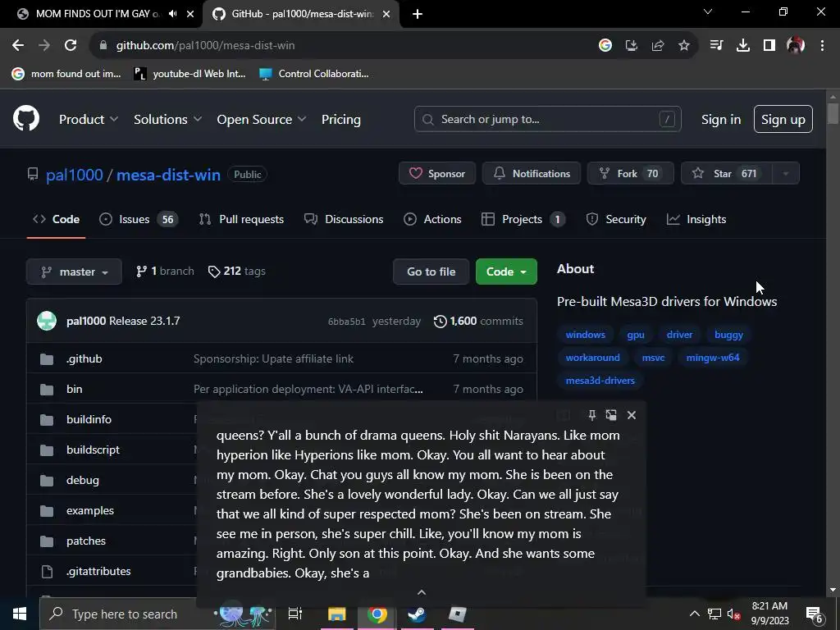Expand the Open Source menu
The width and height of the screenshot is (840, 630).
coord(262,120)
